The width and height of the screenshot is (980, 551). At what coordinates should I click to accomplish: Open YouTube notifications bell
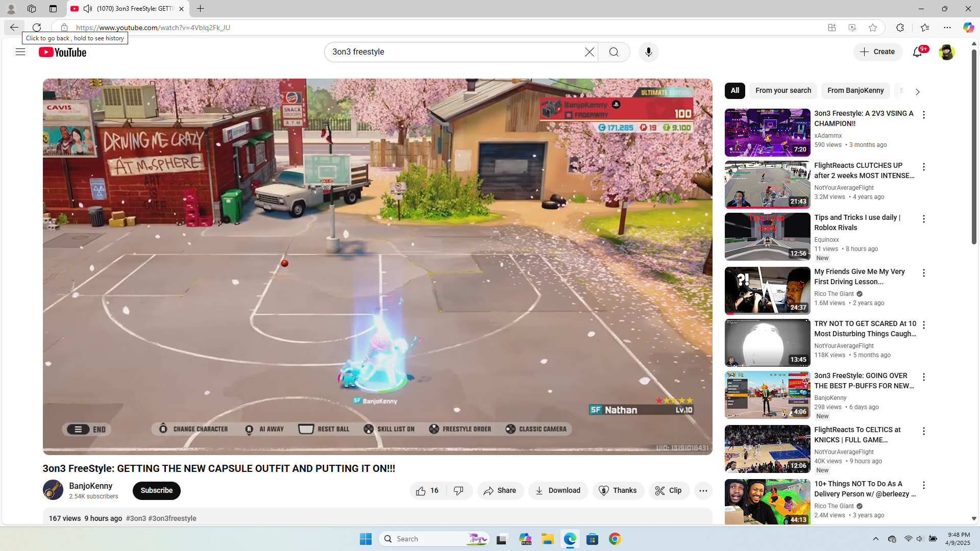coord(917,52)
